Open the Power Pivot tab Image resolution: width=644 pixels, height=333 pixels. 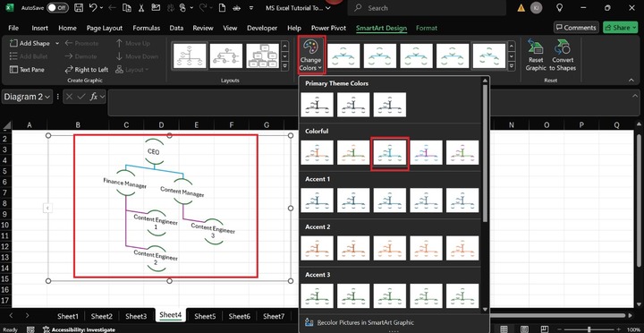click(328, 28)
